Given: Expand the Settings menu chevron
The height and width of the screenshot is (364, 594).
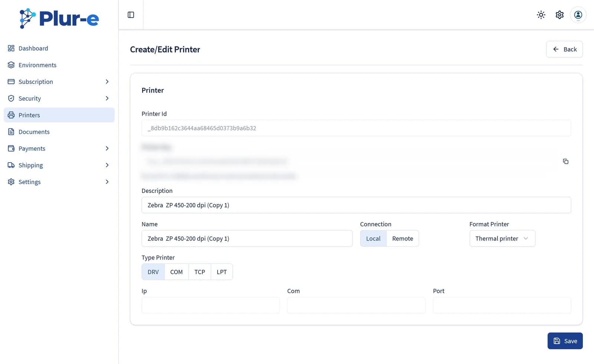Looking at the screenshot, I should (107, 182).
